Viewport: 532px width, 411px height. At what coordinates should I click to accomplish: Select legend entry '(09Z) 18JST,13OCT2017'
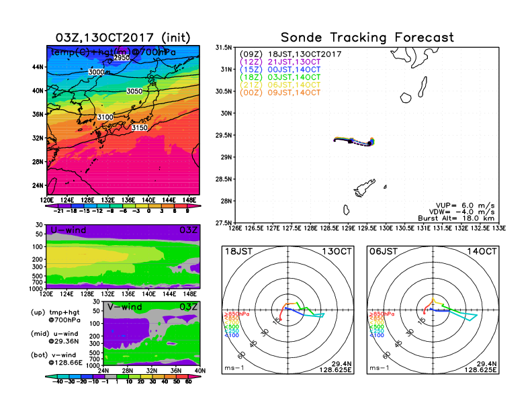(290, 54)
